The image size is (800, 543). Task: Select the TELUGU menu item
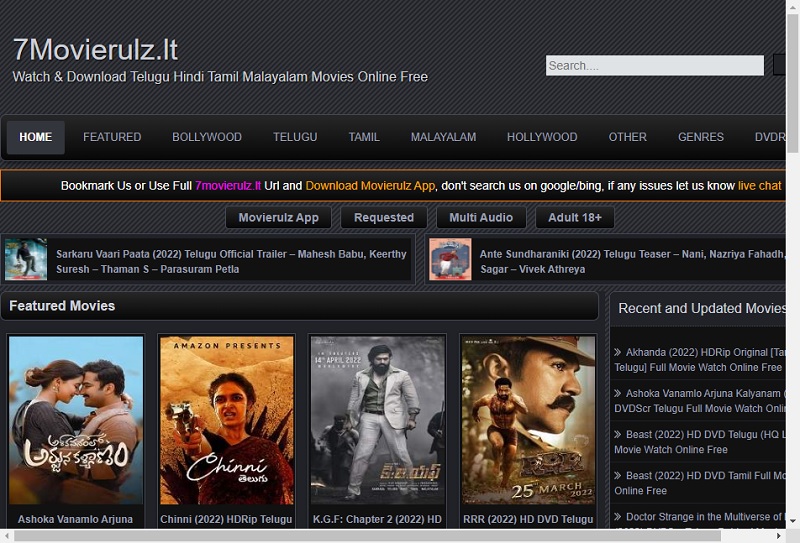pyautogui.click(x=295, y=137)
